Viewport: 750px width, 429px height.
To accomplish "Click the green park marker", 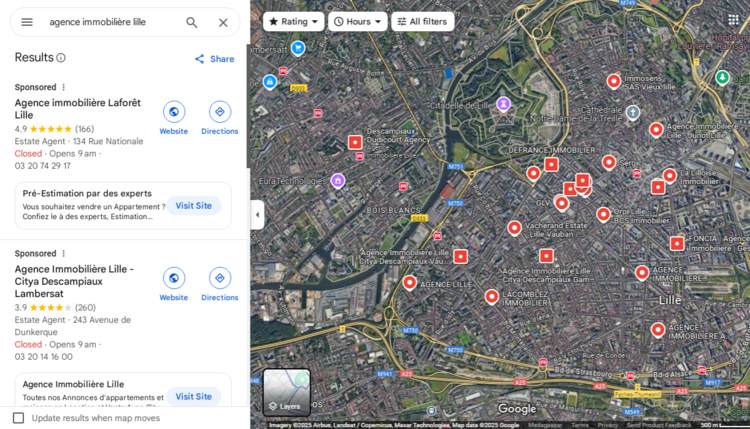I will coord(722,77).
